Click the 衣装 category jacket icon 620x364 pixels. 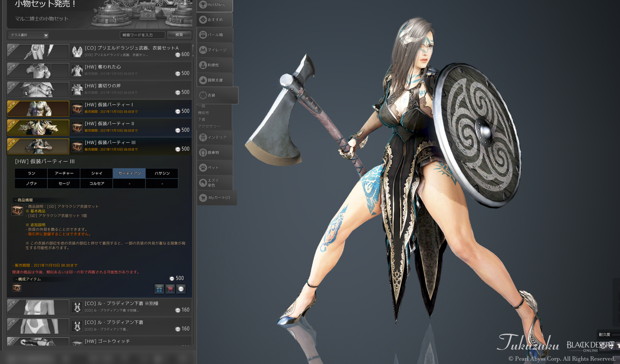[x=203, y=95]
